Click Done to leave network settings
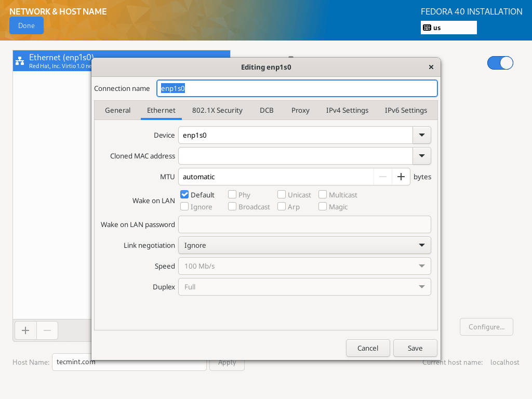This screenshot has width=532, height=399. (x=26, y=25)
